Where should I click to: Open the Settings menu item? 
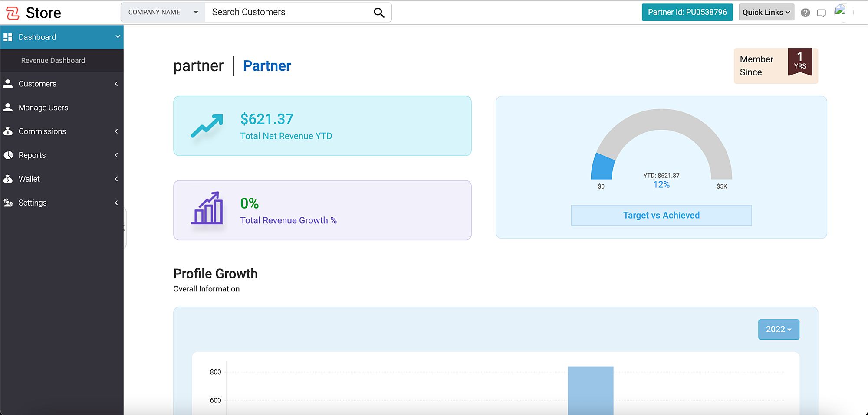click(x=62, y=203)
